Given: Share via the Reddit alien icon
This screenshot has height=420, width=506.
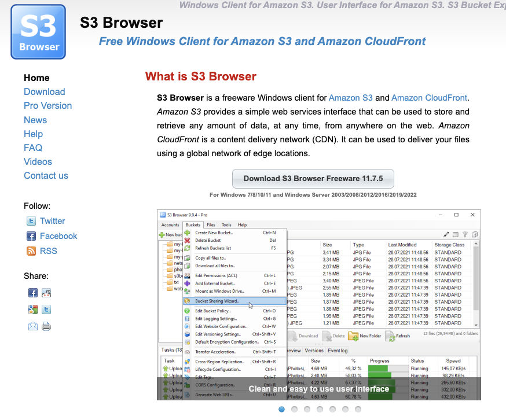Looking at the screenshot, I should click(46, 293).
